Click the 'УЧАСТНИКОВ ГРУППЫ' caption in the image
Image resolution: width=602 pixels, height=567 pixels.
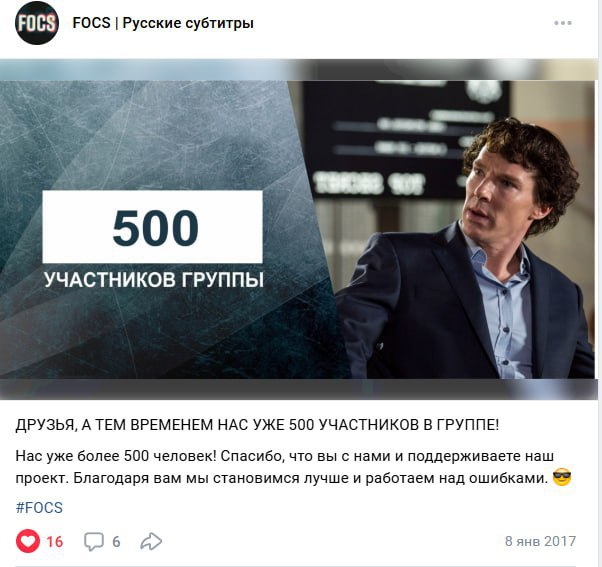154,280
